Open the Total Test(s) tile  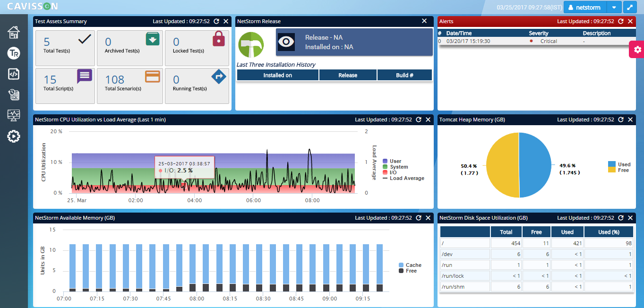[65, 48]
